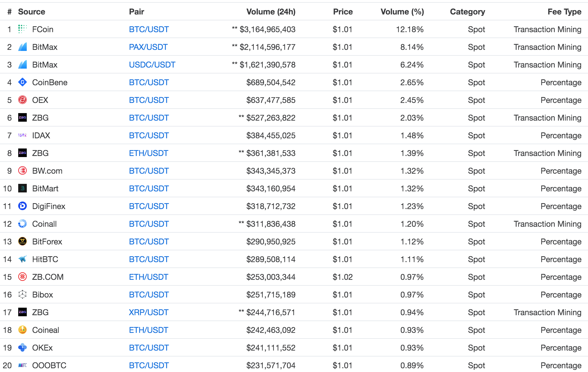588x372 pixels.
Task: Open the BitForex source name
Action: click(47, 241)
